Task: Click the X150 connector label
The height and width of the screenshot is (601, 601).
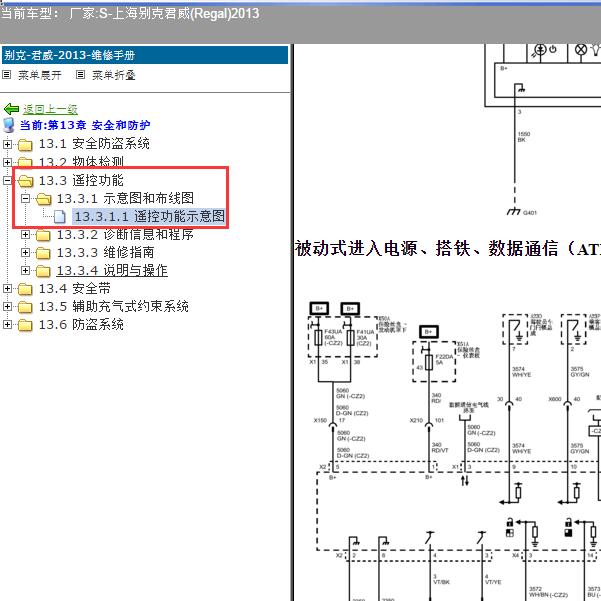Action: (x=320, y=420)
